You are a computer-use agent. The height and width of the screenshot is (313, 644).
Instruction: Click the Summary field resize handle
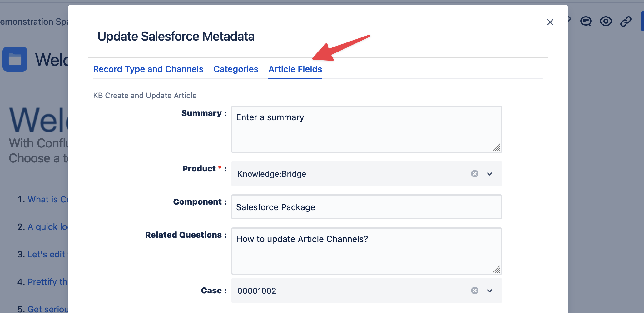(497, 147)
